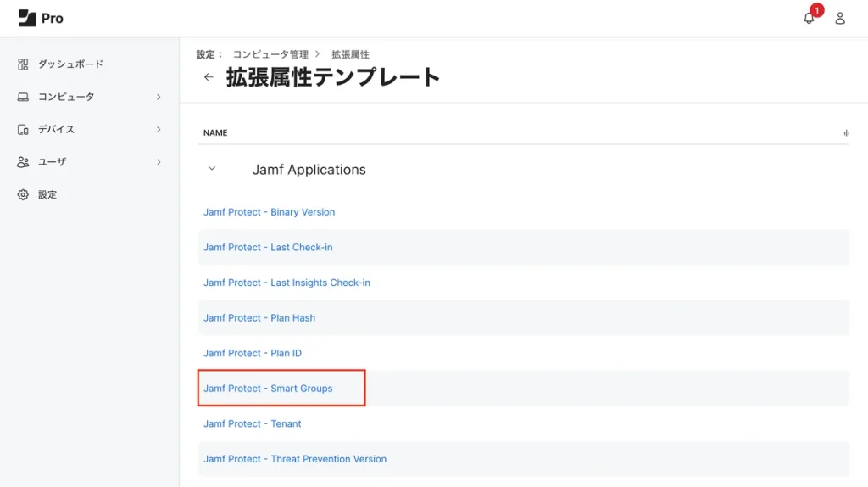Viewport: 868px width, 487px height.
Task: Click the laptop icon for Computers
Action: (x=23, y=97)
